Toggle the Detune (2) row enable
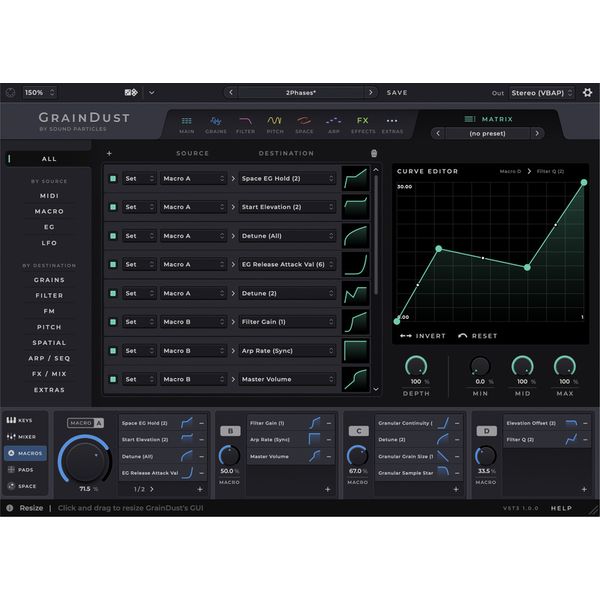 113,293
